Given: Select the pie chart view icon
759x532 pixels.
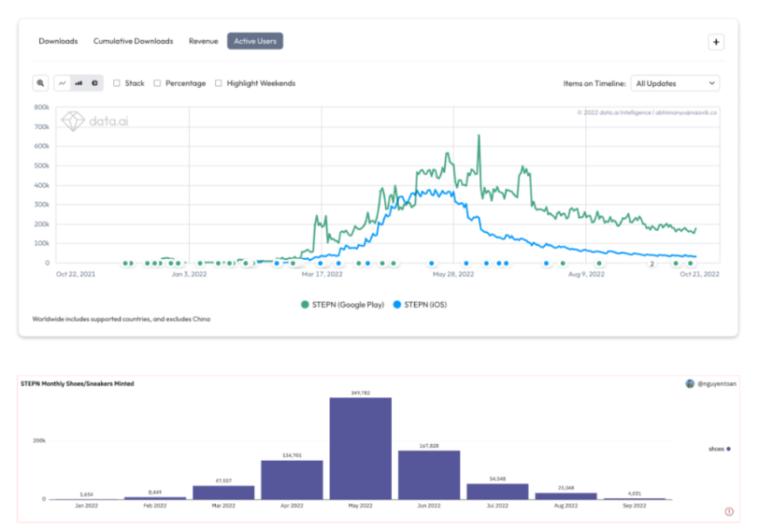Looking at the screenshot, I should [x=95, y=83].
